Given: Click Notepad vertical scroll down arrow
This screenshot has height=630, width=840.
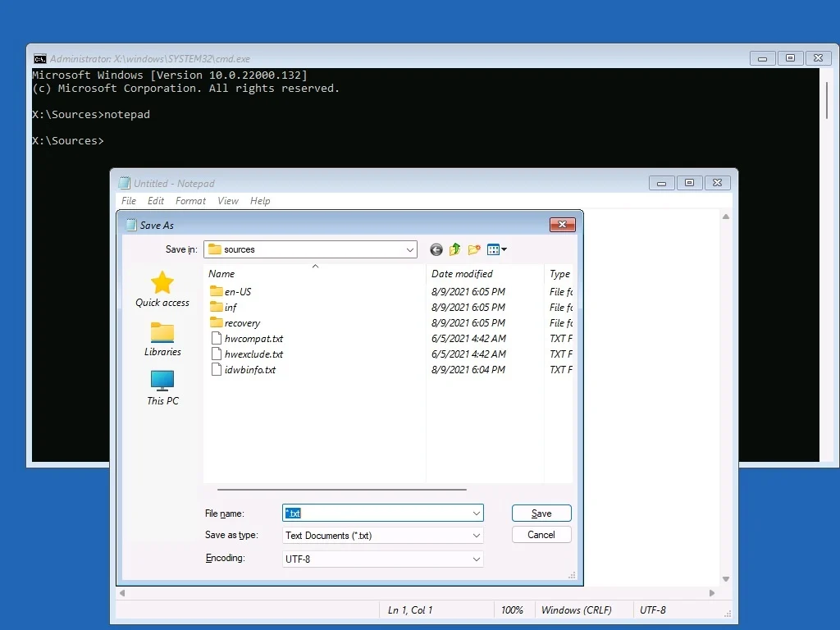Looking at the screenshot, I should click(726, 579).
